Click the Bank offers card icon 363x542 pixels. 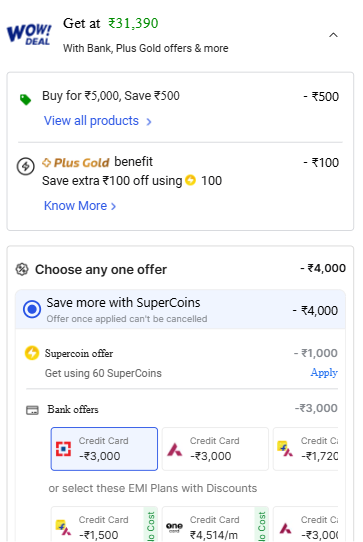coord(32,410)
